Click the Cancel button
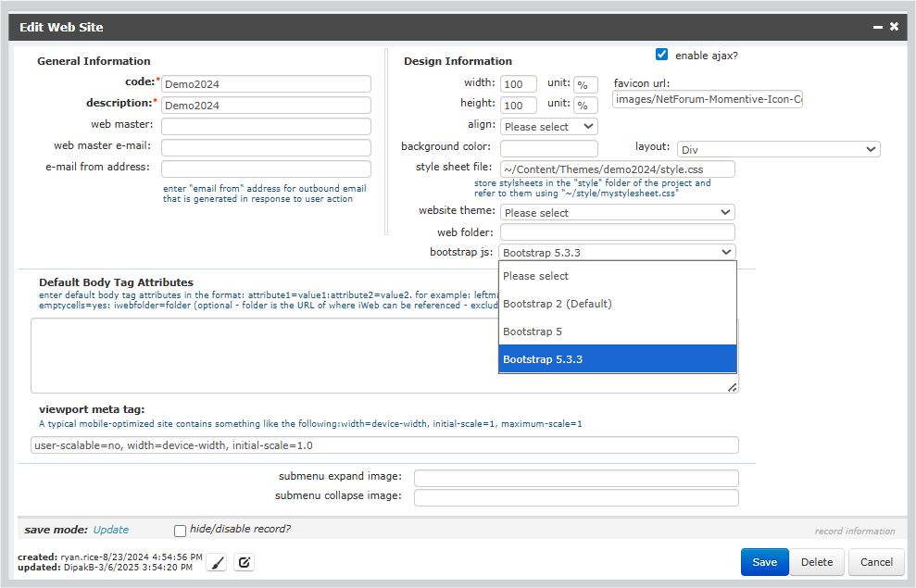Viewport: 916px width, 588px height. pos(876,562)
